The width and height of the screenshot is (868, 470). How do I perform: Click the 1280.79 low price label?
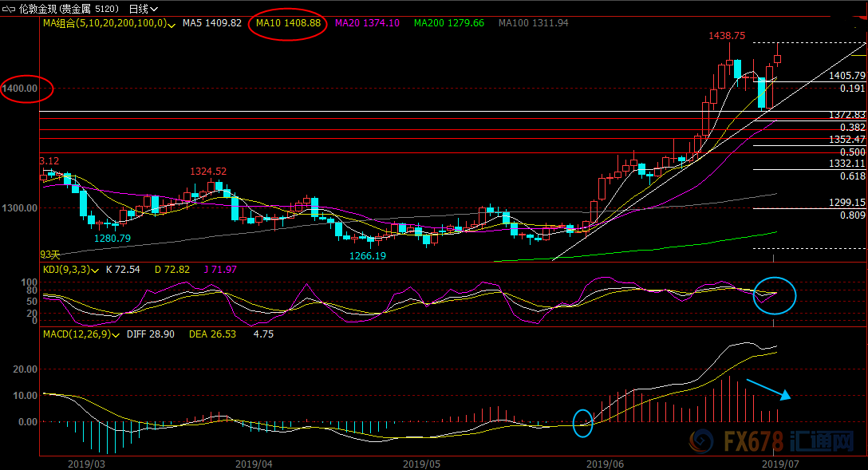pyautogui.click(x=112, y=239)
